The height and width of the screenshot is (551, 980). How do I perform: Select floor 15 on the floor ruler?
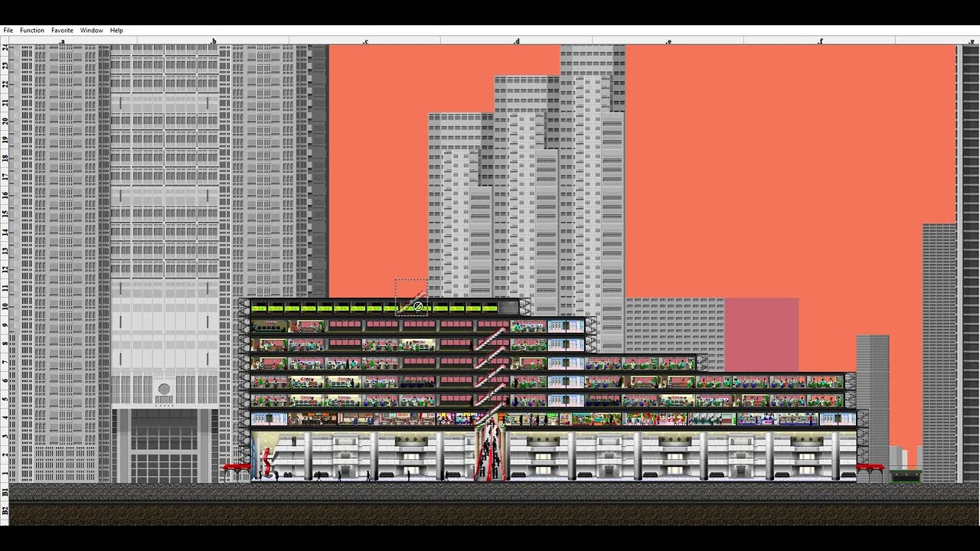5,214
